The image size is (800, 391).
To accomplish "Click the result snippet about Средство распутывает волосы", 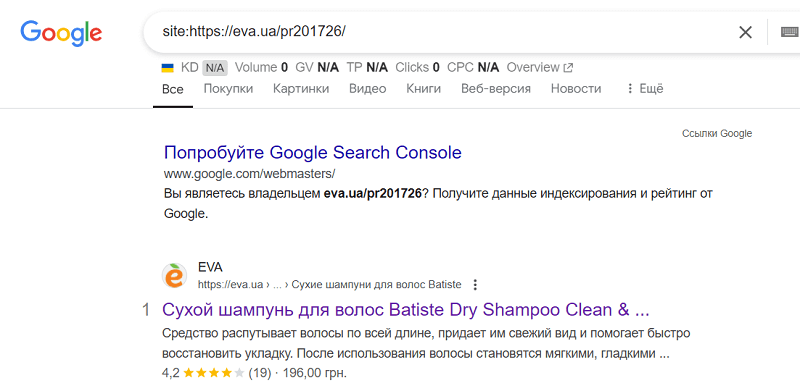I will [426, 344].
